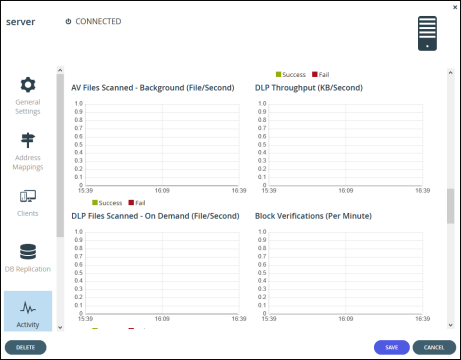Click the SAVE button
Viewport: 461px width, 360px height.
(392, 347)
